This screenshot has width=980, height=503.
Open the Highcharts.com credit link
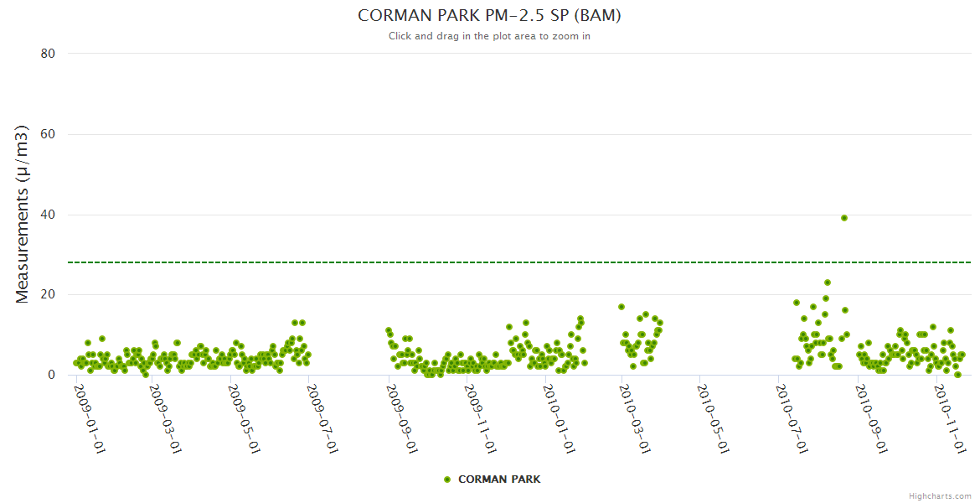(x=940, y=495)
